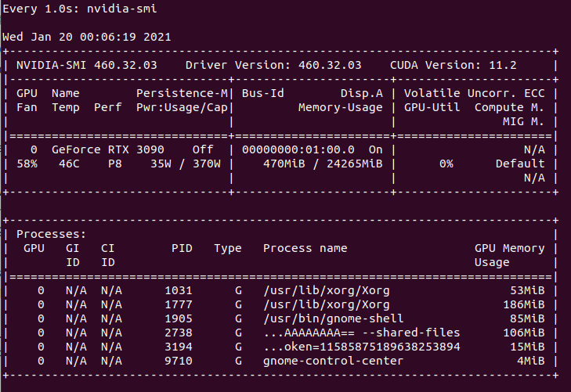This screenshot has width=571, height=392.
Task: Click the GeForce RTX 3090 GPU name
Action: (108, 149)
